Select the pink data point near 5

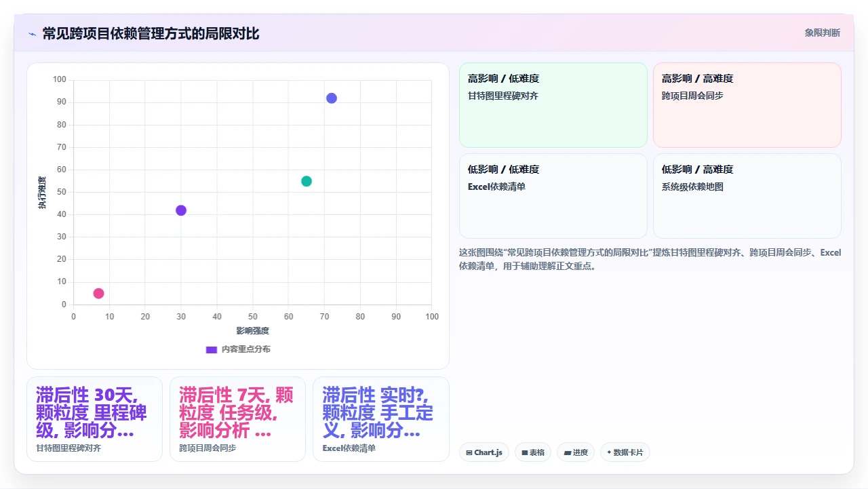coord(98,294)
